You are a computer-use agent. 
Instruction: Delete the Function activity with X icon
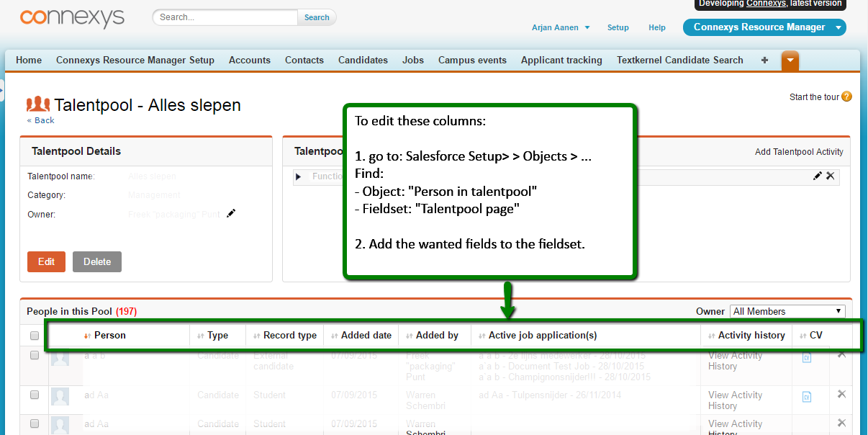[x=830, y=176]
